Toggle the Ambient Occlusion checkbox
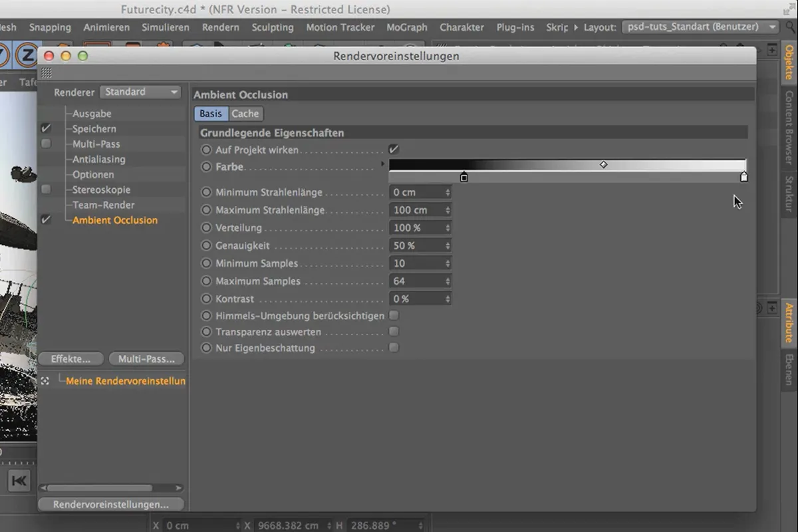The height and width of the screenshot is (532, 798). 46,219
